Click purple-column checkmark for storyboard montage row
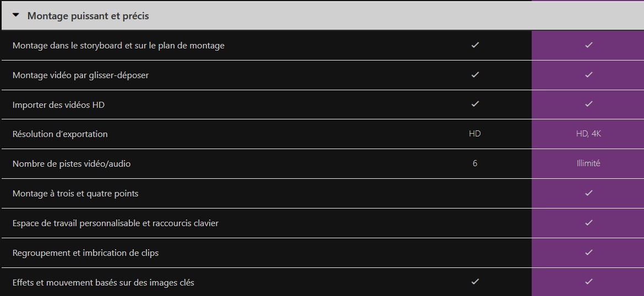 click(x=588, y=45)
